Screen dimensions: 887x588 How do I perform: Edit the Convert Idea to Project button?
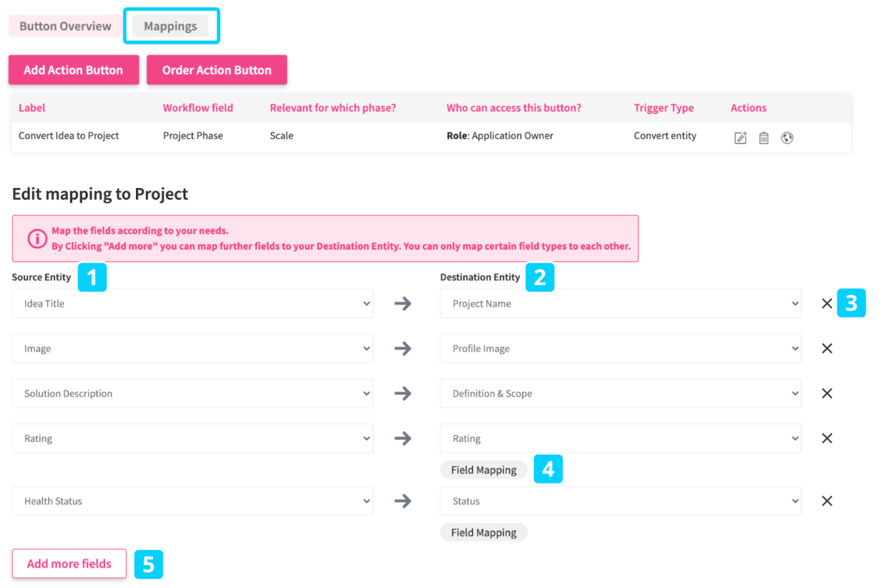[740, 137]
